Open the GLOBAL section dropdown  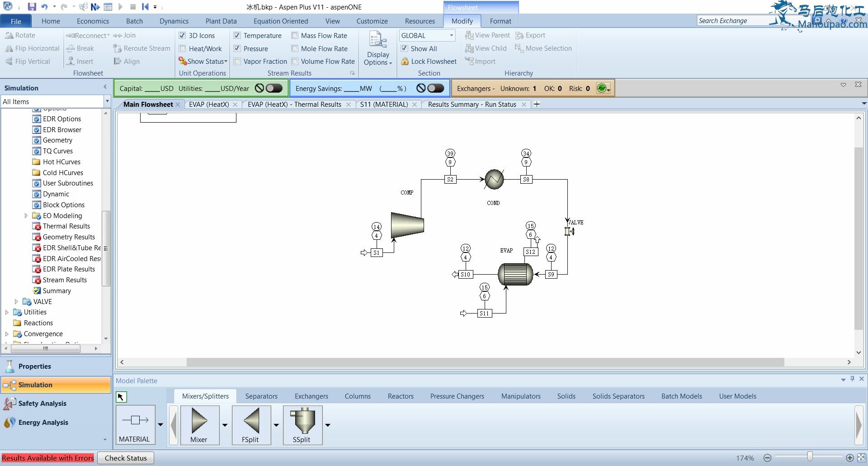tap(451, 35)
